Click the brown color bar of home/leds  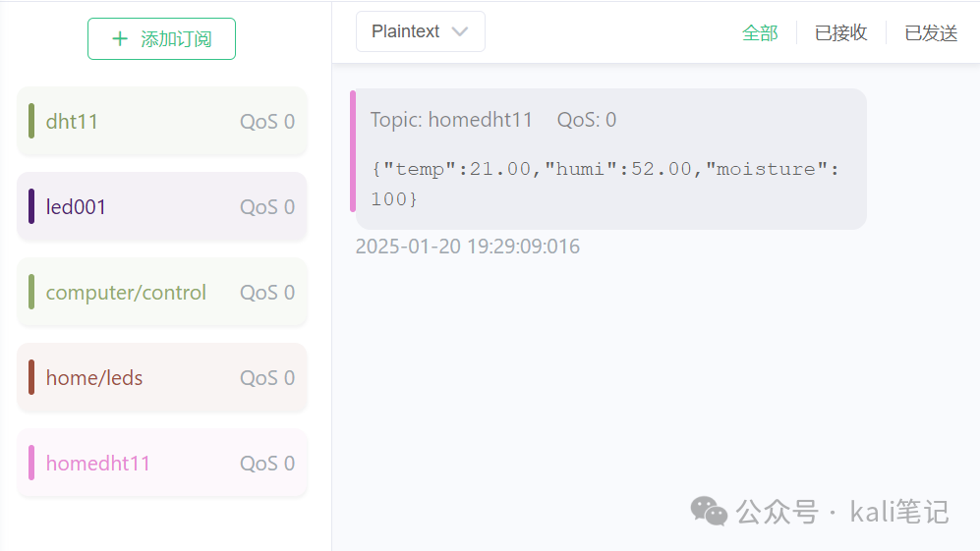click(x=31, y=378)
